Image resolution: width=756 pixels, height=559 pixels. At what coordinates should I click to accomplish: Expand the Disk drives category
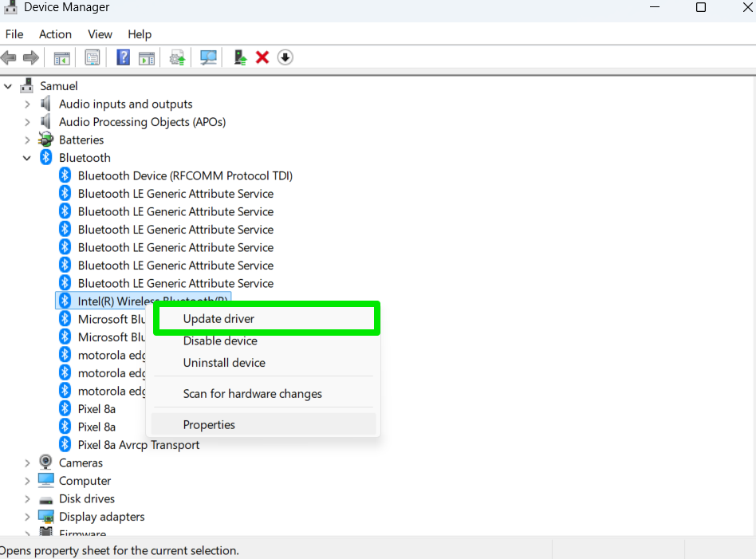coord(27,498)
